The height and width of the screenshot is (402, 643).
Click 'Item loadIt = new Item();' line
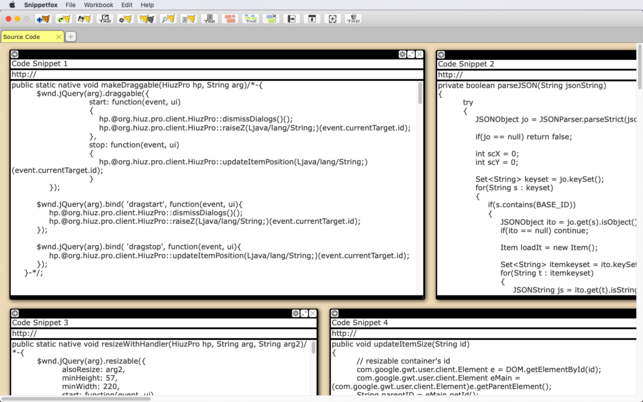(549, 247)
